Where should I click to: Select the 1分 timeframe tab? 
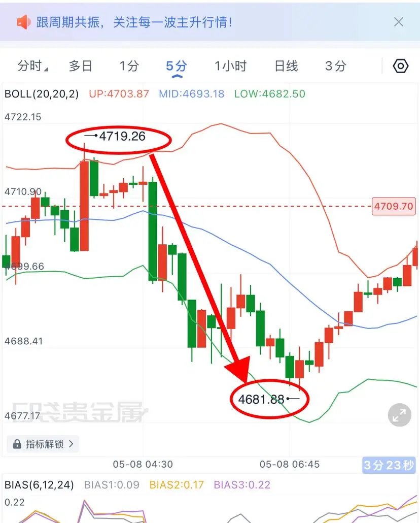[129, 66]
